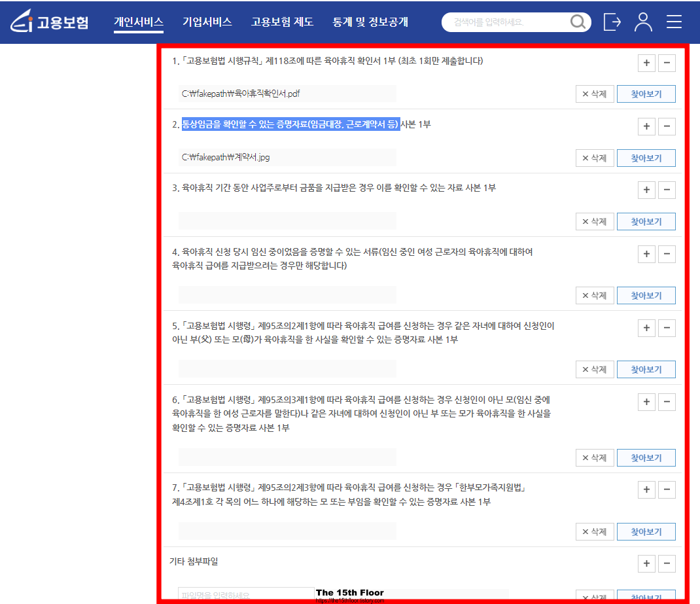Open the user profile icon
This screenshot has height=604, width=700.
click(643, 22)
